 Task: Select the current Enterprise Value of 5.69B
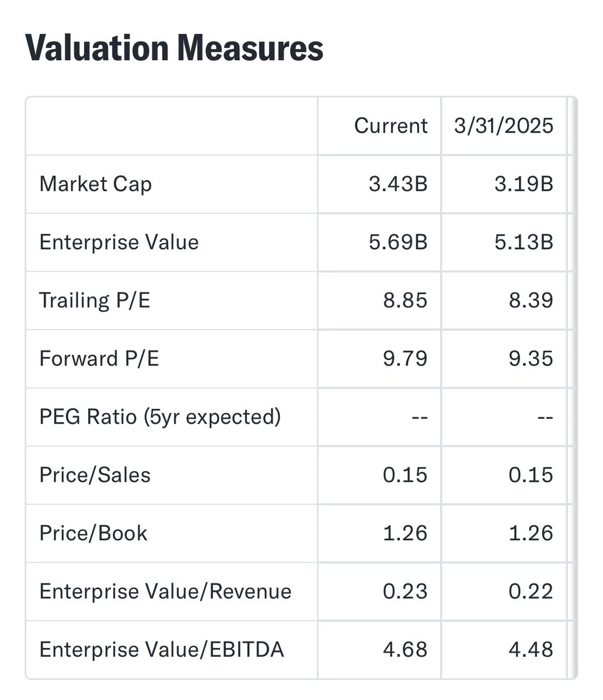click(398, 243)
